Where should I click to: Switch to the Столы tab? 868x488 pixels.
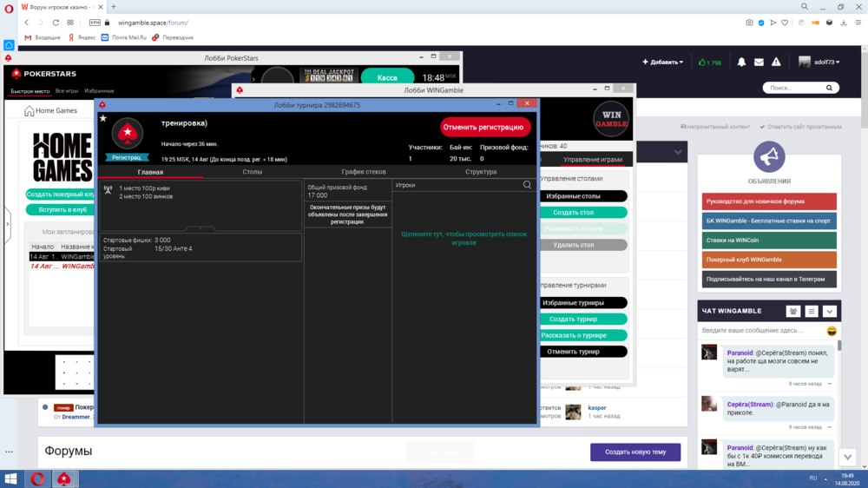pyautogui.click(x=252, y=172)
